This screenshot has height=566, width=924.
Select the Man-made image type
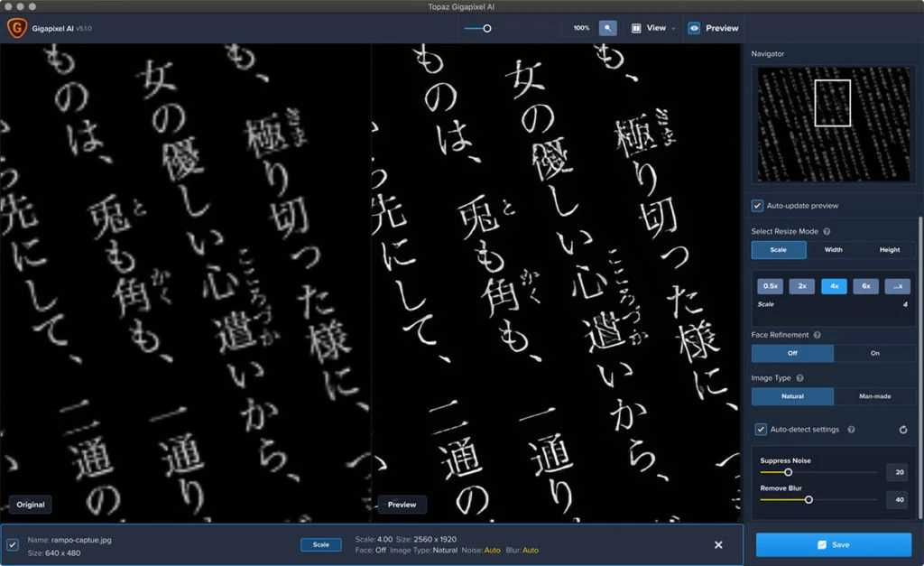coord(874,396)
